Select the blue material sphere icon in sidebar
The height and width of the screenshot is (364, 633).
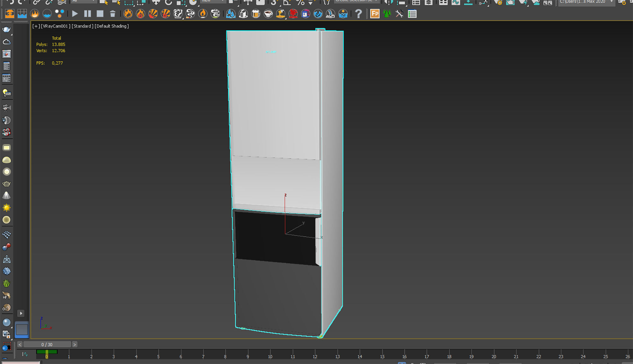[x=6, y=322]
